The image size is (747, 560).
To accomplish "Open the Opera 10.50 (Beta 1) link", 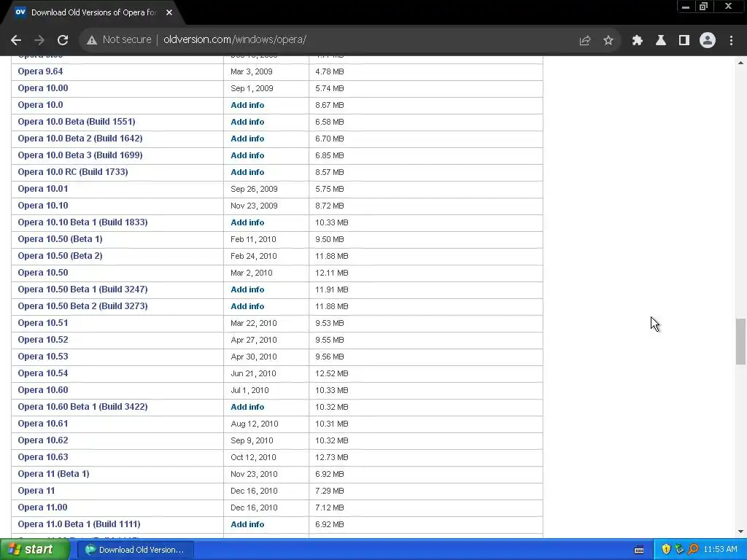I will tap(60, 239).
